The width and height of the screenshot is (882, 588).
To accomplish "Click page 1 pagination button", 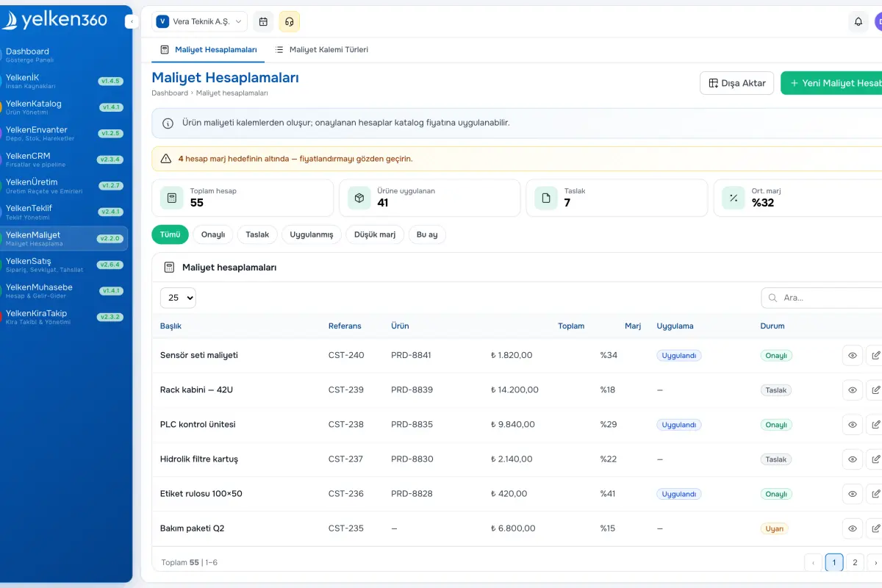I will [834, 562].
